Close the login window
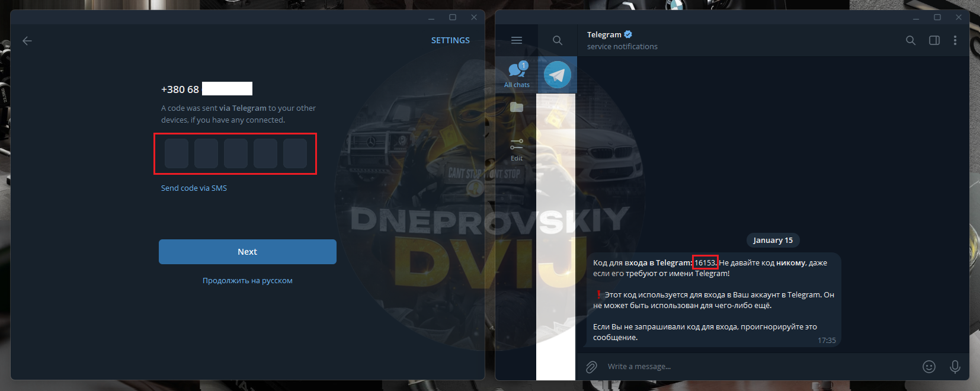Screen dimensions: 980x391 [x=474, y=18]
